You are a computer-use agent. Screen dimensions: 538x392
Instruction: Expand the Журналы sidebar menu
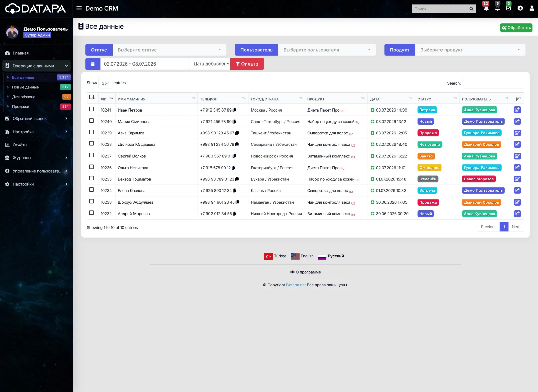[x=36, y=158]
